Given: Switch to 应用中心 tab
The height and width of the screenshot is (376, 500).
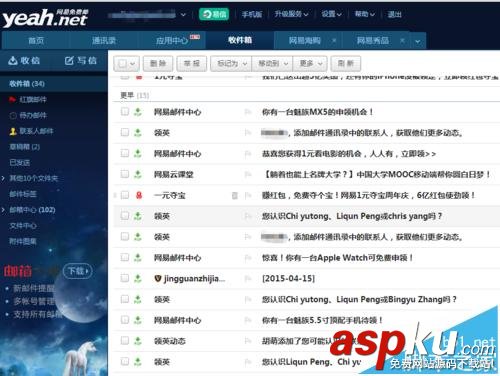Looking at the screenshot, I should (172, 41).
